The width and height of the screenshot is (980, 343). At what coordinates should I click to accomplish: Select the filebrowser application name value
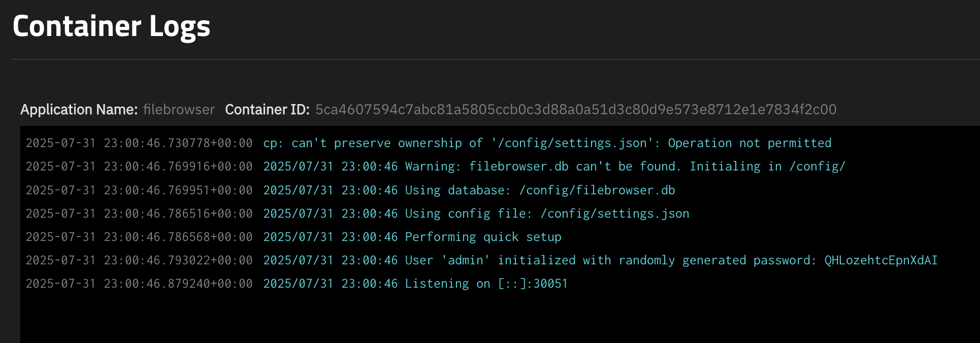coord(179,110)
